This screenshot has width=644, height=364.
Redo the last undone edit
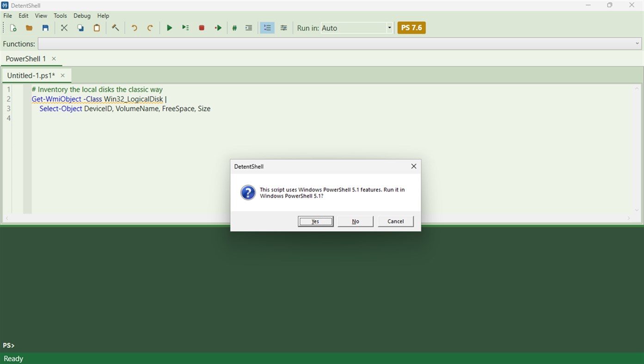[x=150, y=28]
